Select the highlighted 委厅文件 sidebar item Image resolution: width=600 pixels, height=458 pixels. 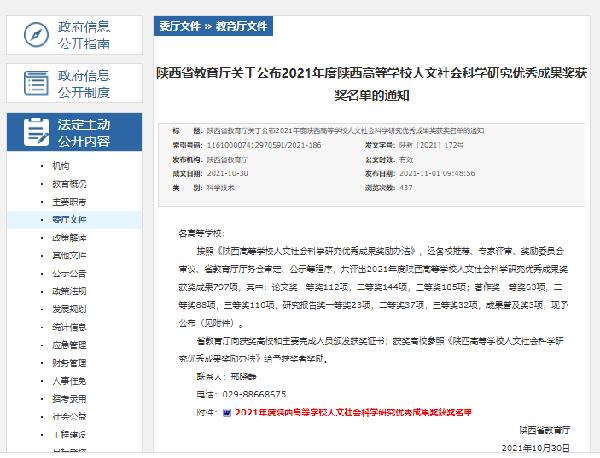point(68,219)
